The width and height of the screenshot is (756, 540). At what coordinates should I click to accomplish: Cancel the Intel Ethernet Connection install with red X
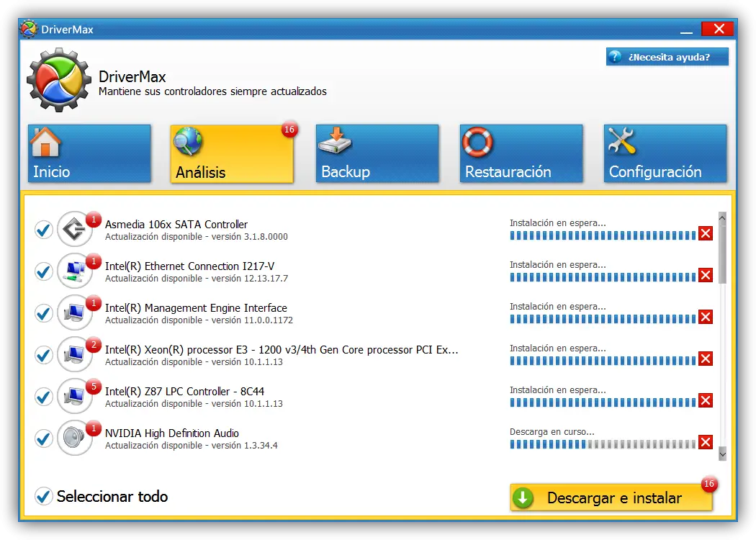706,275
